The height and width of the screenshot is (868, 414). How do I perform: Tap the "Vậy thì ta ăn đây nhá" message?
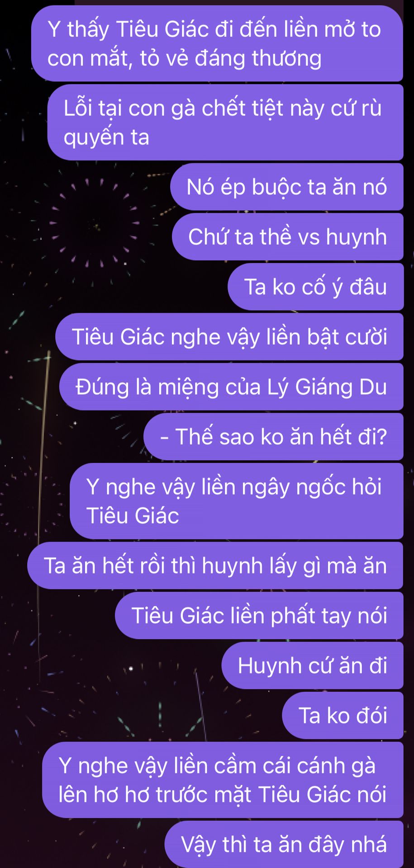[x=284, y=844]
